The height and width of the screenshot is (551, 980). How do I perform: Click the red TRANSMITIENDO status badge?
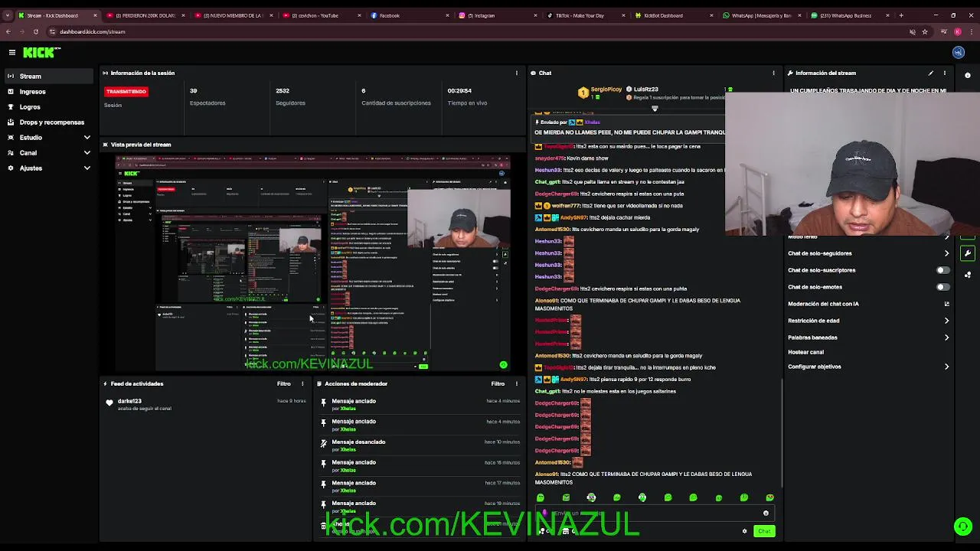[x=126, y=91]
